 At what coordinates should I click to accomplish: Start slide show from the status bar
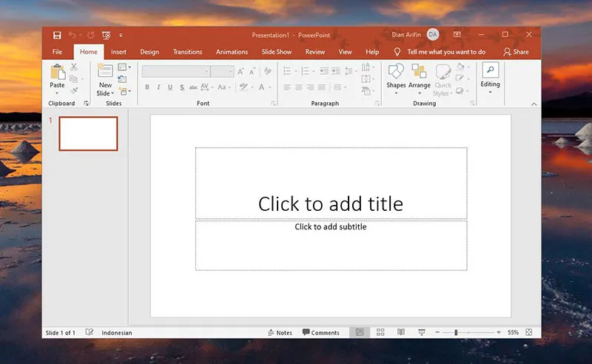click(x=422, y=333)
